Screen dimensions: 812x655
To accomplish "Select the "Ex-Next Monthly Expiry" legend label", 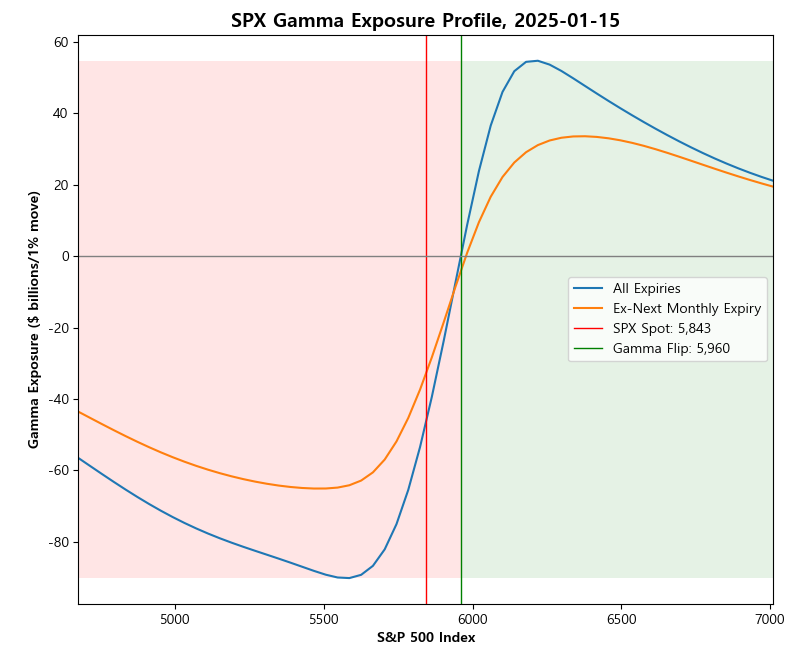I will coord(687,309).
